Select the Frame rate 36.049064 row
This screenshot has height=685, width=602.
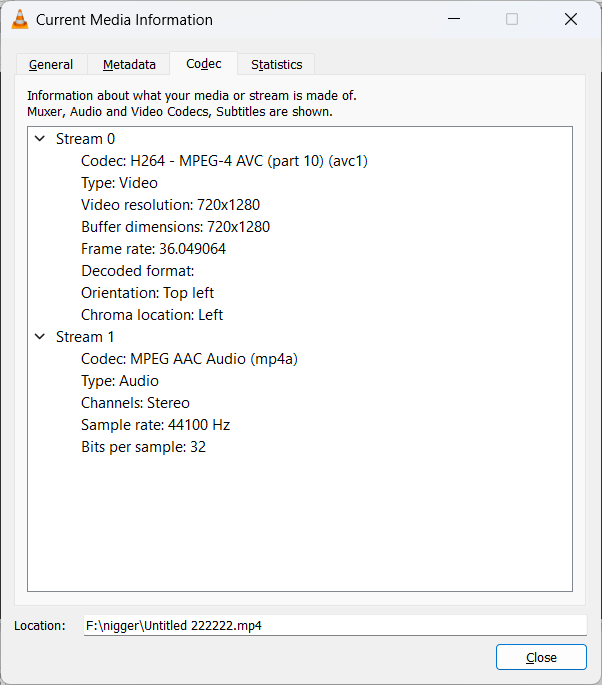tap(153, 249)
